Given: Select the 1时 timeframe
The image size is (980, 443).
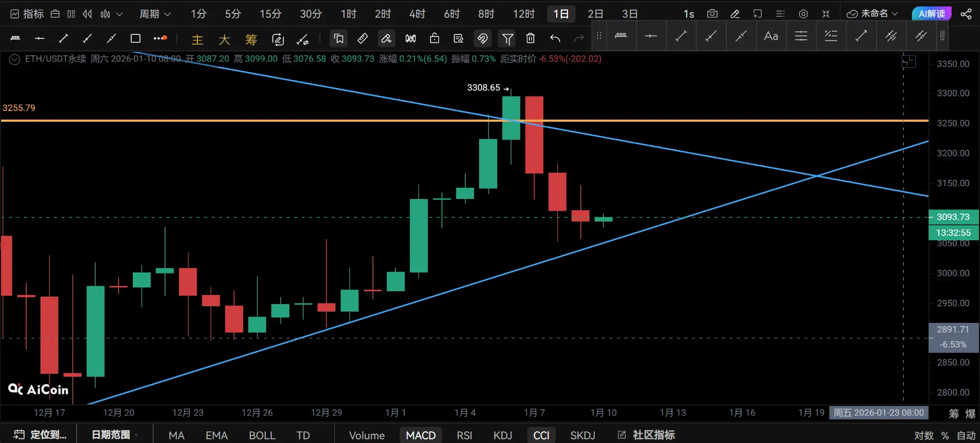Looking at the screenshot, I should (x=348, y=14).
